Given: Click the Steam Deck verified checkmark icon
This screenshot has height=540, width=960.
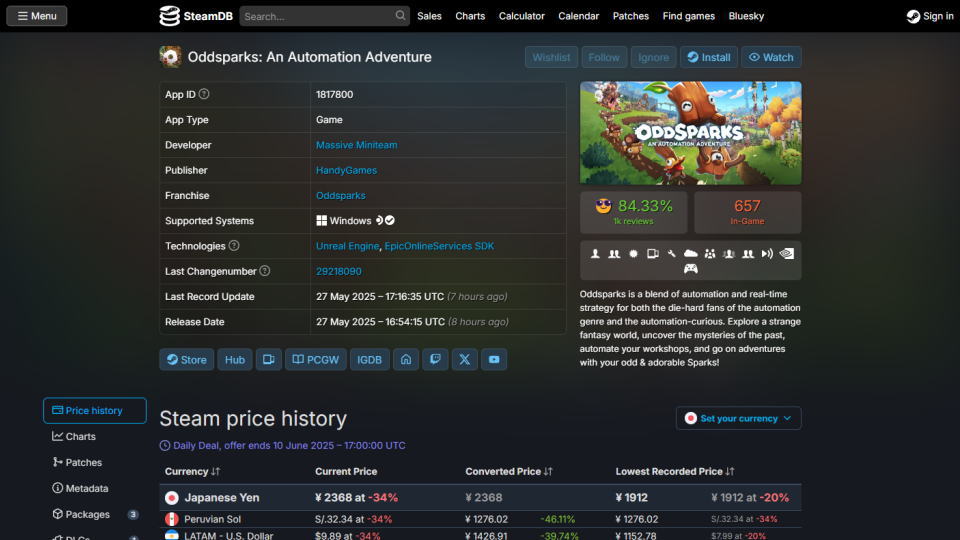Looking at the screenshot, I should pyautogui.click(x=390, y=220).
